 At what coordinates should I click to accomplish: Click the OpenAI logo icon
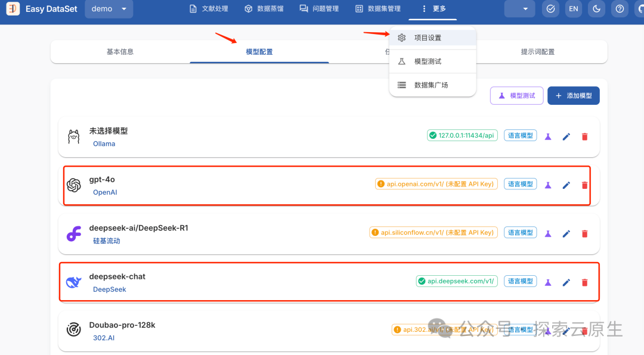tap(74, 185)
